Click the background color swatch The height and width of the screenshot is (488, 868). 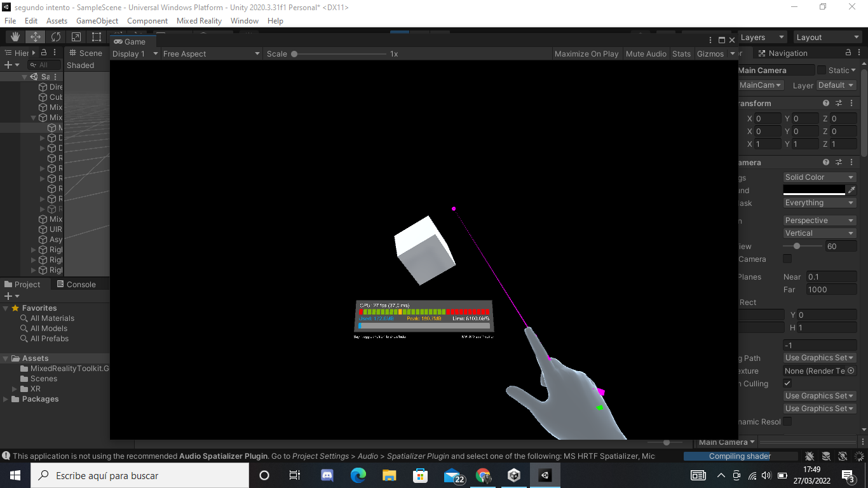point(814,190)
